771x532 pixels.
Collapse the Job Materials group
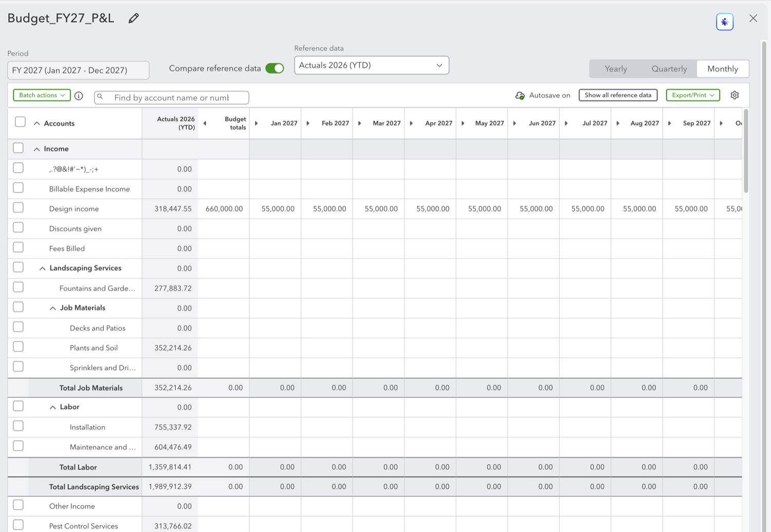(x=53, y=308)
